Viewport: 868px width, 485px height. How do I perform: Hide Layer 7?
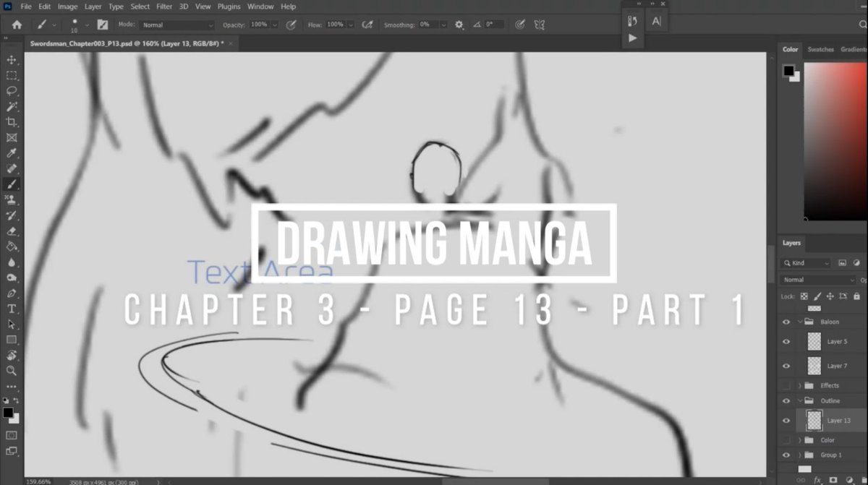(787, 366)
